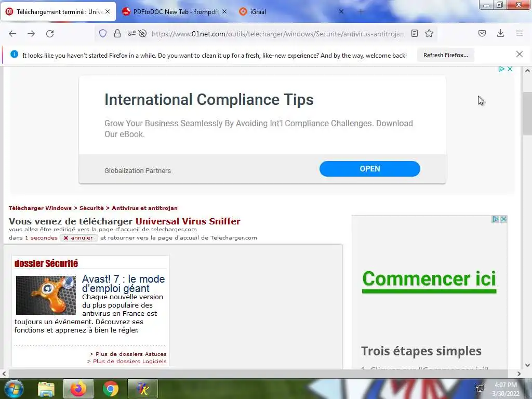Click AdChoices icon on the Commencer ici ad
Viewport: 532px width, 399px height.
tap(495, 219)
